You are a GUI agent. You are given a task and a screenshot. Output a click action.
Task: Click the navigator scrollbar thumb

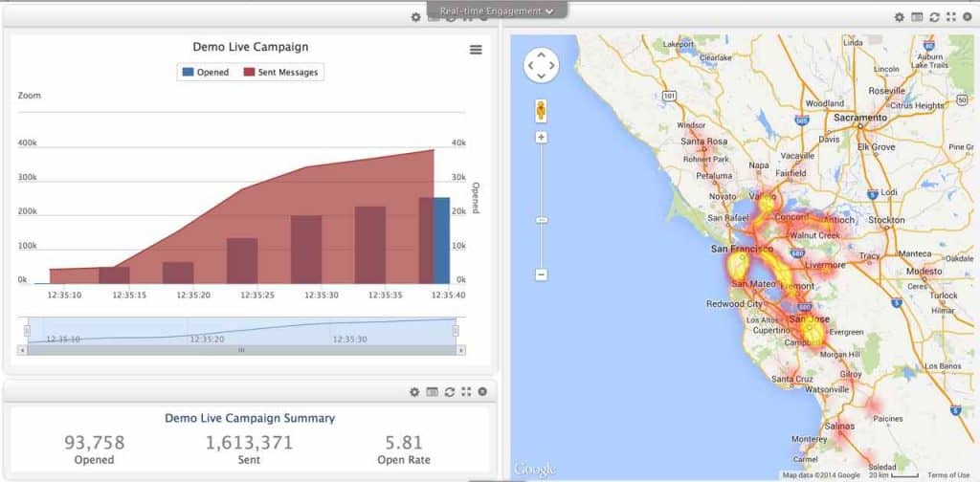[241, 350]
